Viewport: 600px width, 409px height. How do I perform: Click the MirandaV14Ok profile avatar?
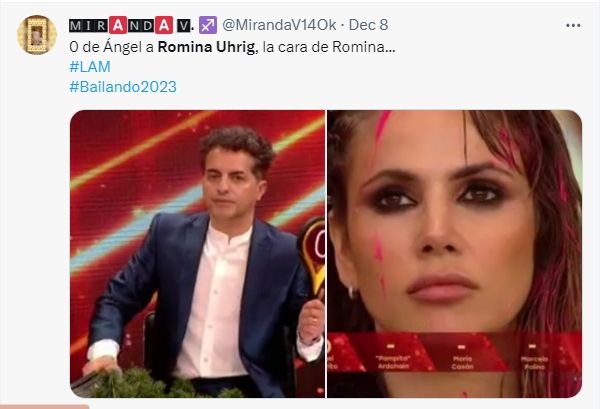[37, 35]
